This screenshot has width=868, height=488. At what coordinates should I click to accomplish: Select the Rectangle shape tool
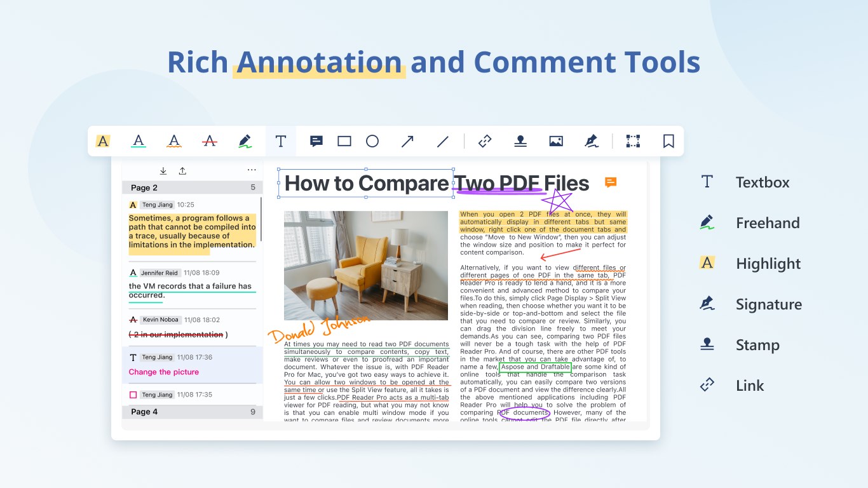[344, 141]
